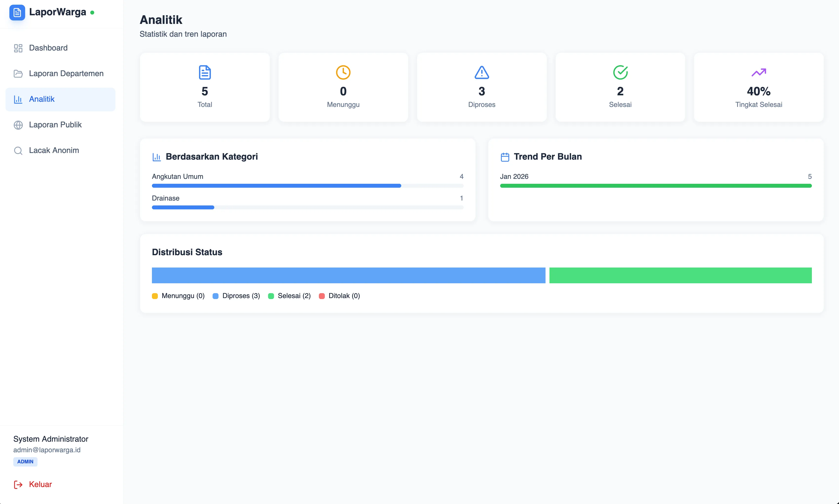Click the warning triangle icon on Diproses card
Viewport: 839px width, 504px height.
tap(481, 72)
